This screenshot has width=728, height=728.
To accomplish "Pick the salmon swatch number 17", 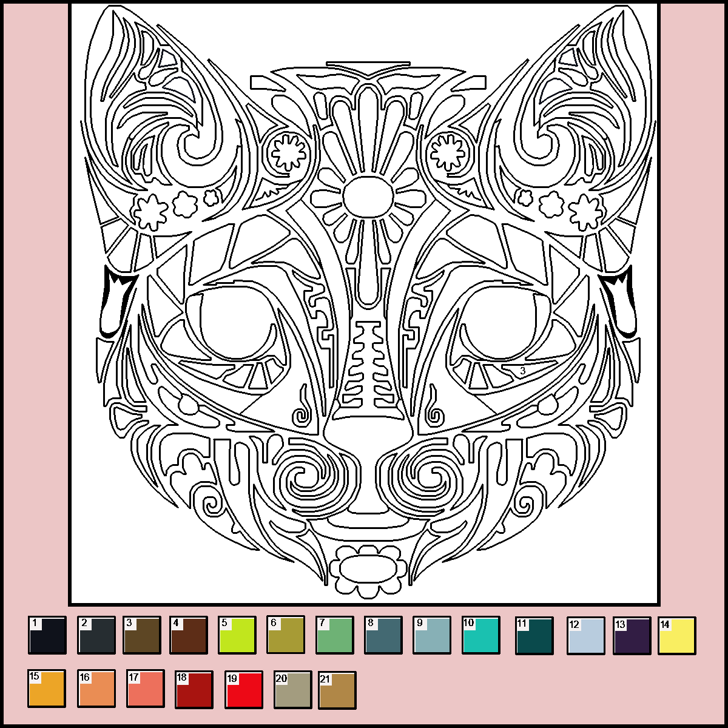I will (146, 689).
